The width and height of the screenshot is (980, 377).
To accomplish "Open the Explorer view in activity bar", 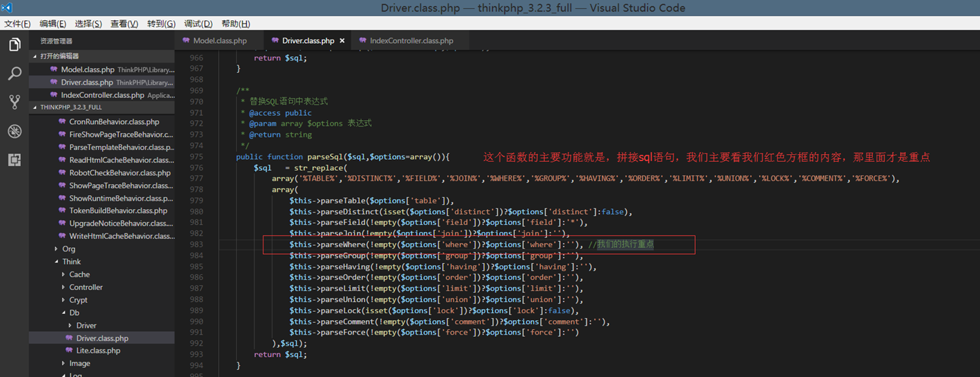I will (14, 45).
